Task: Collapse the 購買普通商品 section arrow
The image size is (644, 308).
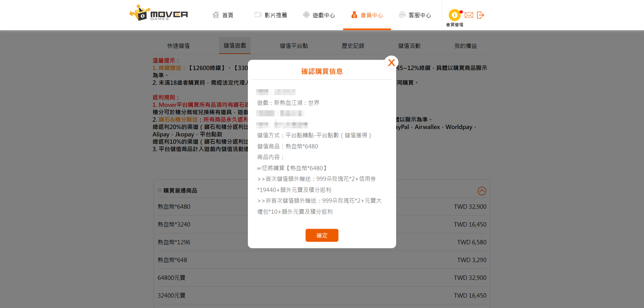Action: pos(482,191)
